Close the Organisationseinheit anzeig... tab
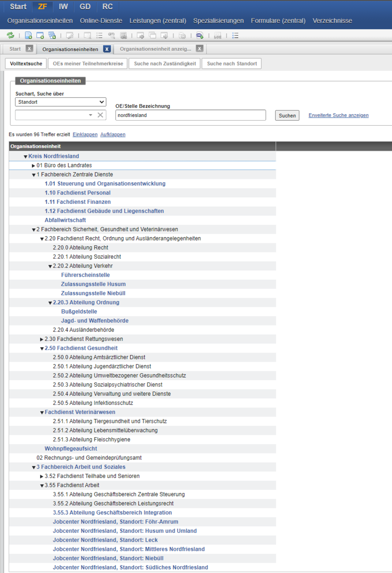This screenshot has height=573, width=392. (x=200, y=49)
